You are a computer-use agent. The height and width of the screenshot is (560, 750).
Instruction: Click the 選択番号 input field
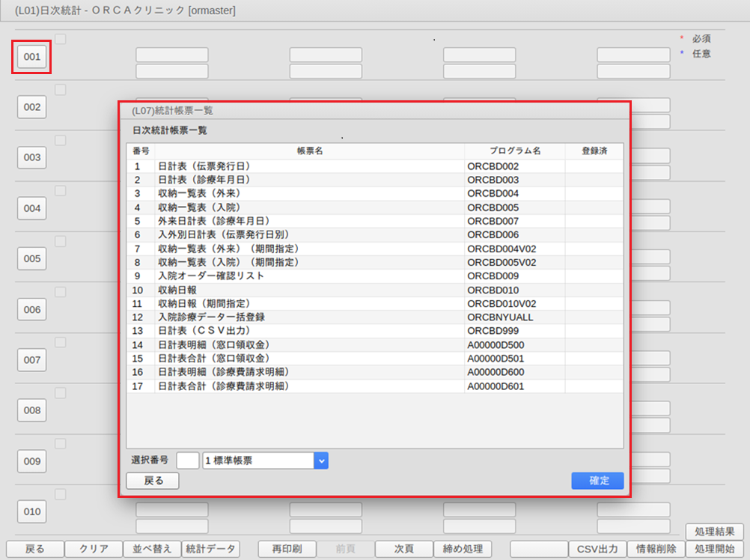click(187, 460)
